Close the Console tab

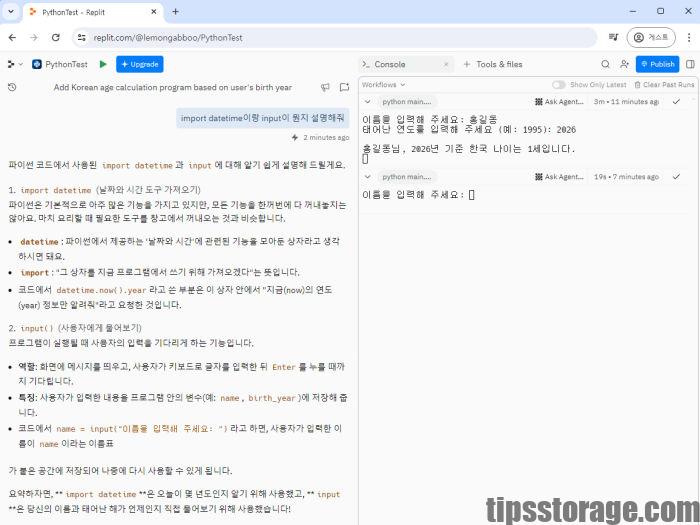[446, 64]
